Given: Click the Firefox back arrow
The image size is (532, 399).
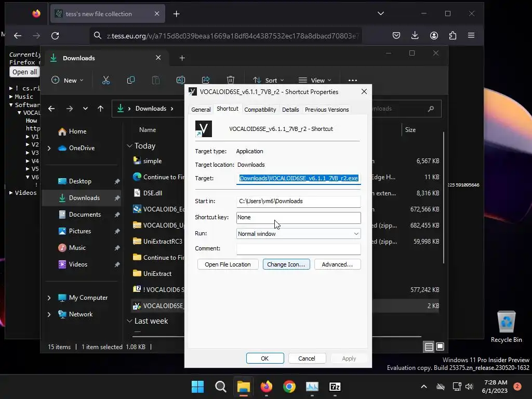Looking at the screenshot, I should pos(18,36).
